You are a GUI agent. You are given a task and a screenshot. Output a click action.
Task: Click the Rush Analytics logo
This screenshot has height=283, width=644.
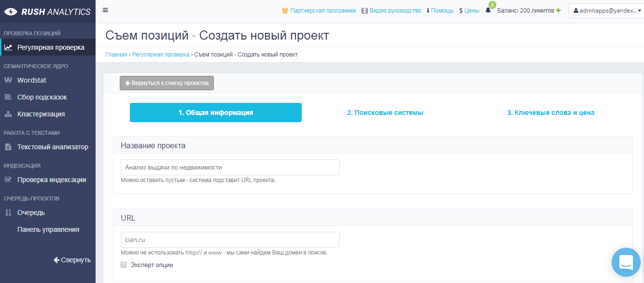click(x=48, y=11)
